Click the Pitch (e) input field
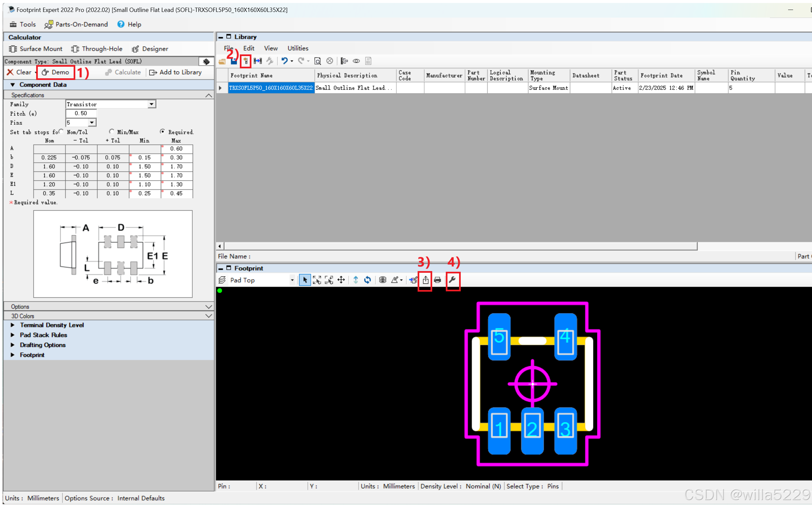Screen dimensions: 812x508 tap(81, 113)
